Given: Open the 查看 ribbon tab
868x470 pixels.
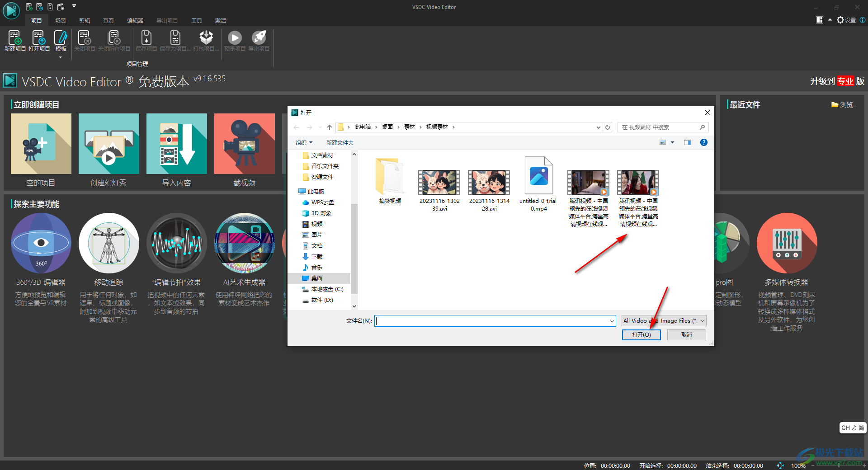Looking at the screenshot, I should tap(108, 20).
